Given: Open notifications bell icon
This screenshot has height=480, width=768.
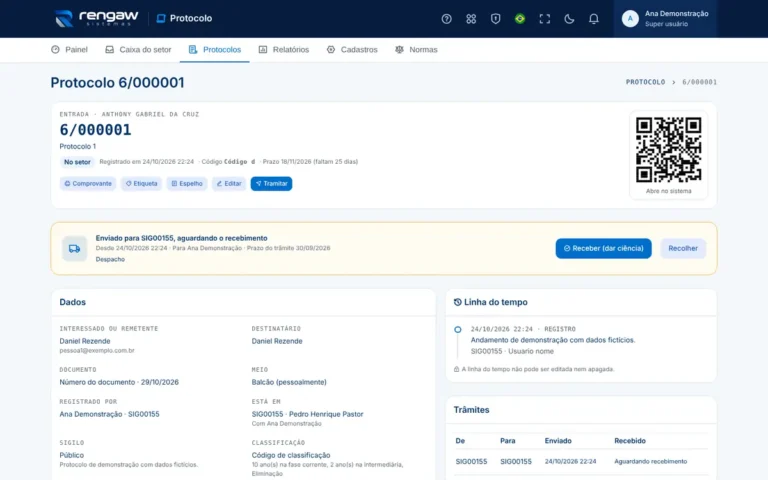Looking at the screenshot, I should click(x=594, y=19).
